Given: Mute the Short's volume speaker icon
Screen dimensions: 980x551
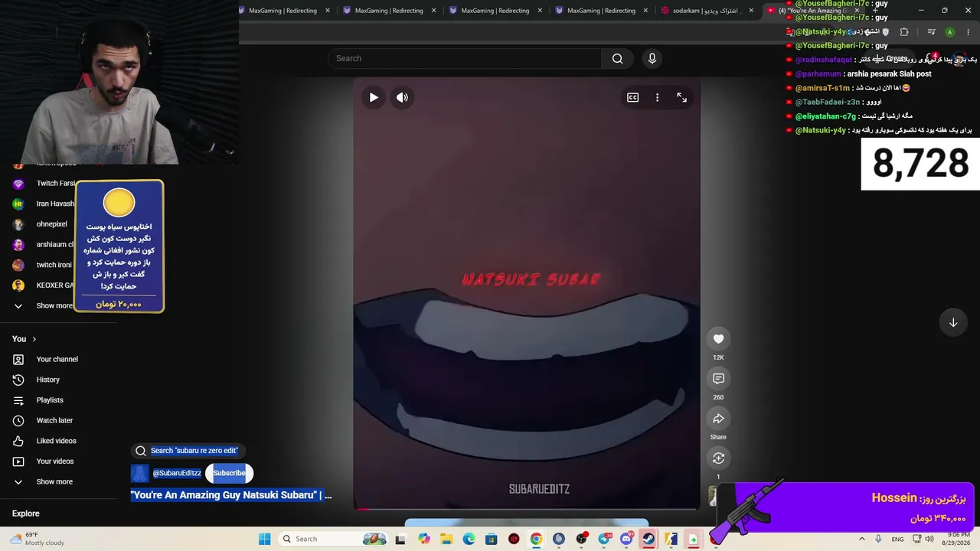Looking at the screenshot, I should (x=402, y=97).
